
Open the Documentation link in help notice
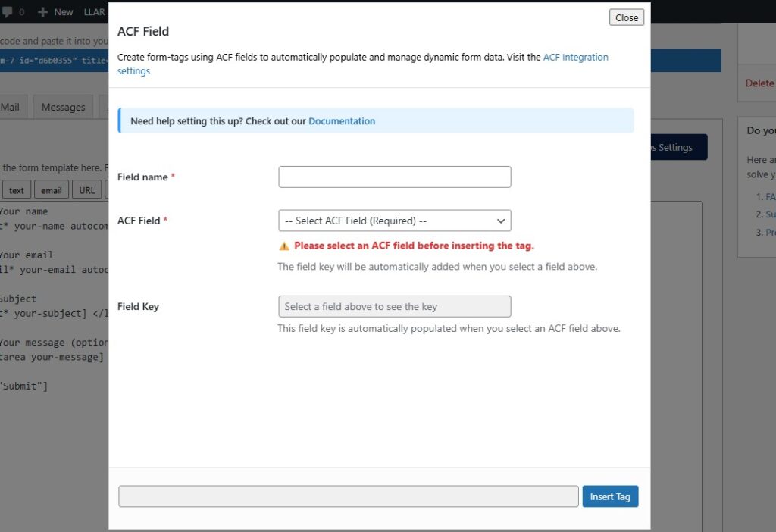click(342, 121)
